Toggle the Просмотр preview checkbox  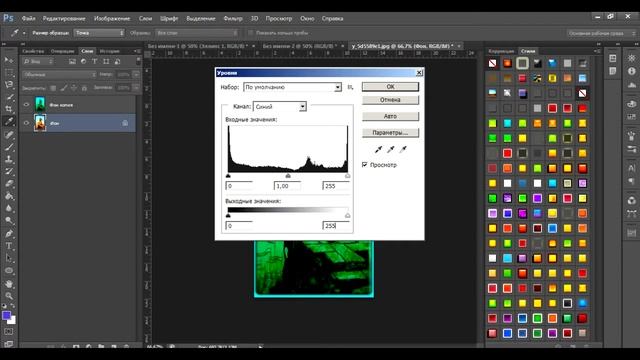[x=364, y=164]
